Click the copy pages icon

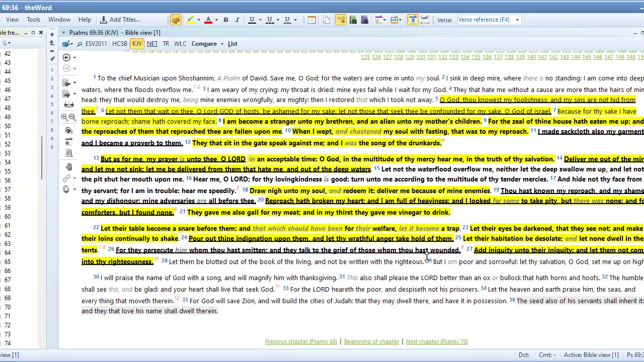click(x=327, y=20)
